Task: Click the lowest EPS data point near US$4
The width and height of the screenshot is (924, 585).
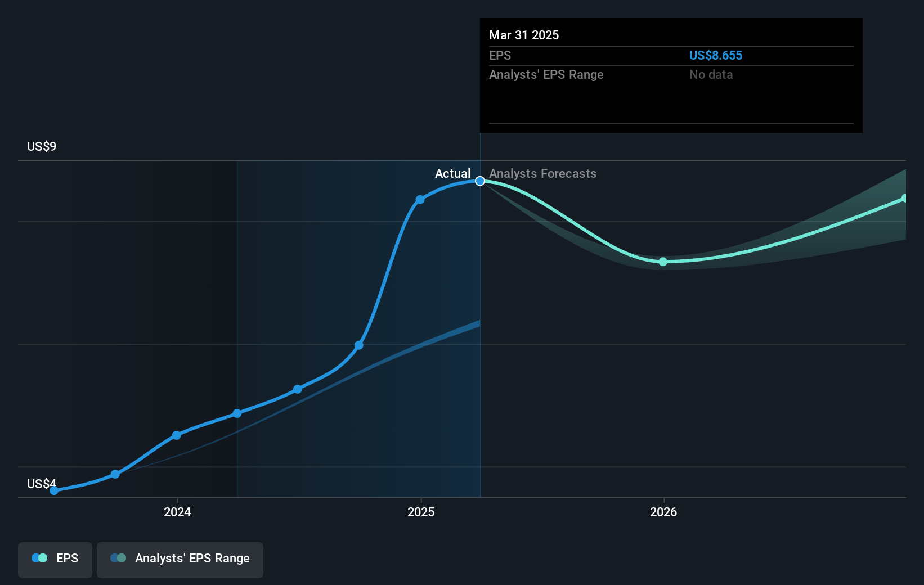Action: (54, 490)
